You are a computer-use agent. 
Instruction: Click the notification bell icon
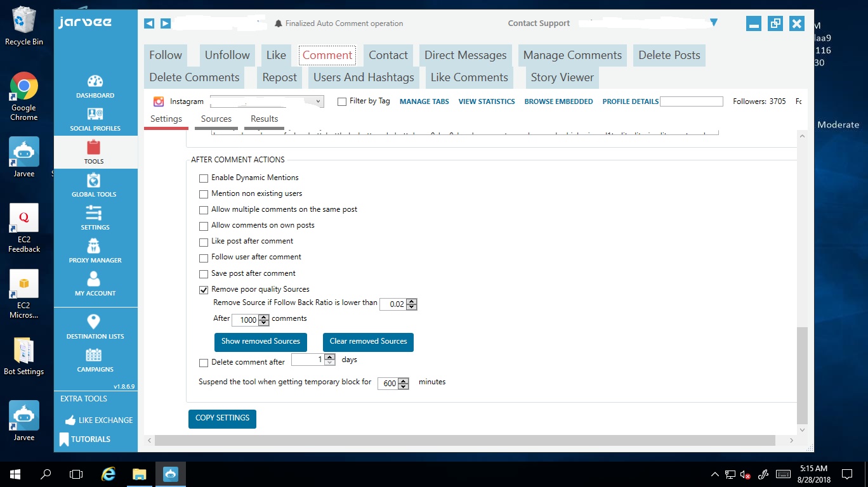[279, 23]
